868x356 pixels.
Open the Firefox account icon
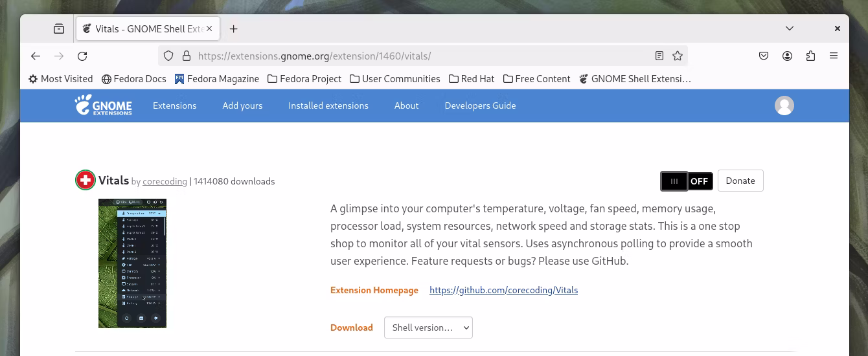coord(787,56)
